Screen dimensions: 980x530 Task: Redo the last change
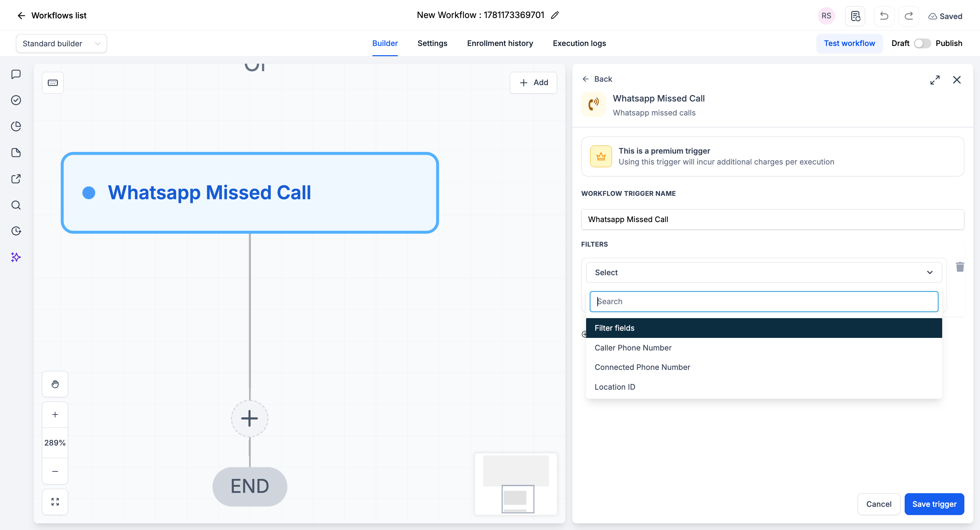(908, 16)
